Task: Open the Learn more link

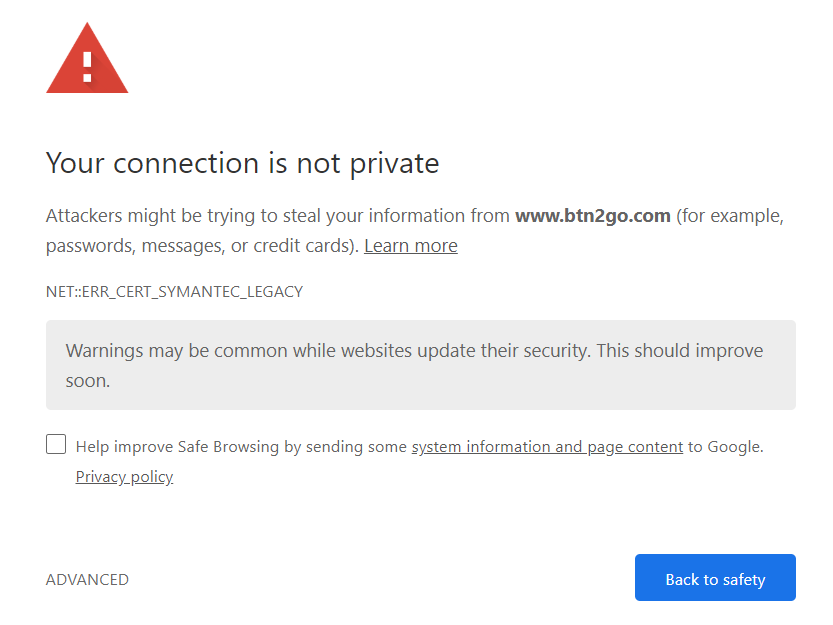Action: [411, 246]
